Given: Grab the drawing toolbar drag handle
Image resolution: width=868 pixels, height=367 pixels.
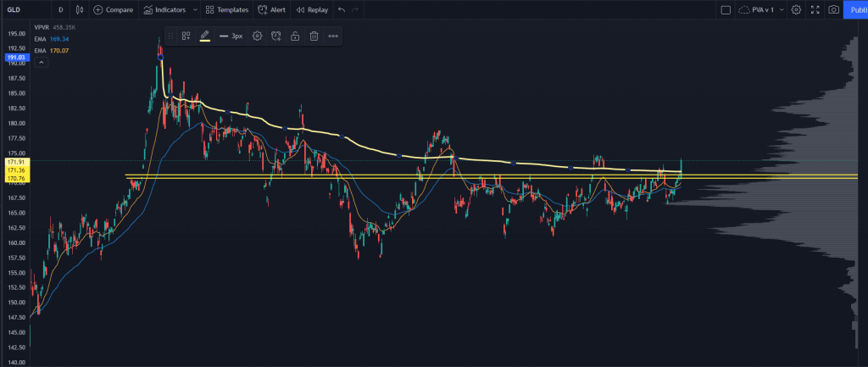Looking at the screenshot, I should [x=170, y=36].
